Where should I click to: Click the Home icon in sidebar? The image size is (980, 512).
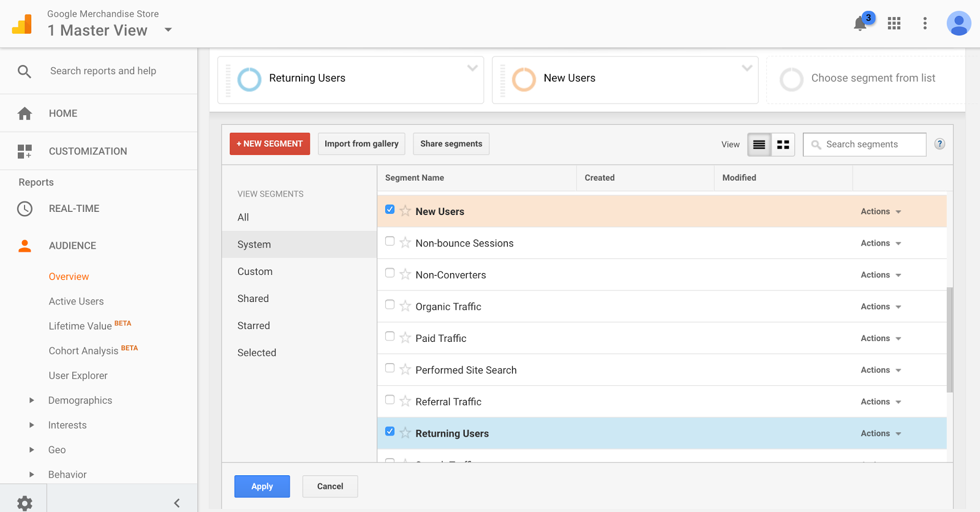pos(24,113)
